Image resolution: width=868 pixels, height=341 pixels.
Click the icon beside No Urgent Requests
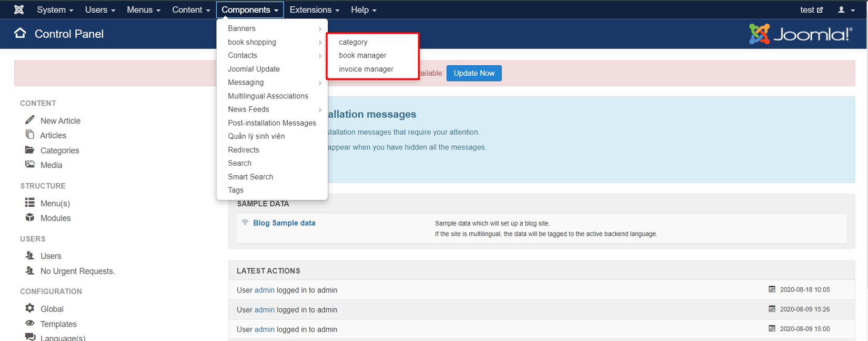pyautogui.click(x=30, y=270)
